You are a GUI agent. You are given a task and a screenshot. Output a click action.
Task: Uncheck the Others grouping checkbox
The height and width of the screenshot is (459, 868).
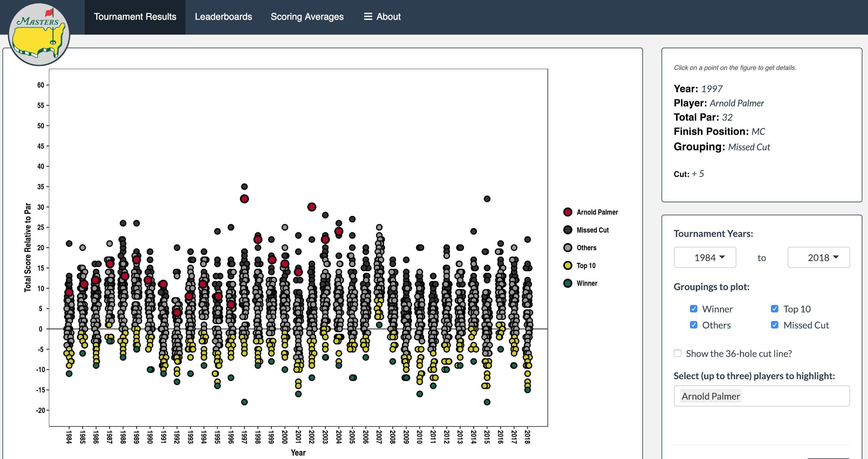tap(693, 325)
